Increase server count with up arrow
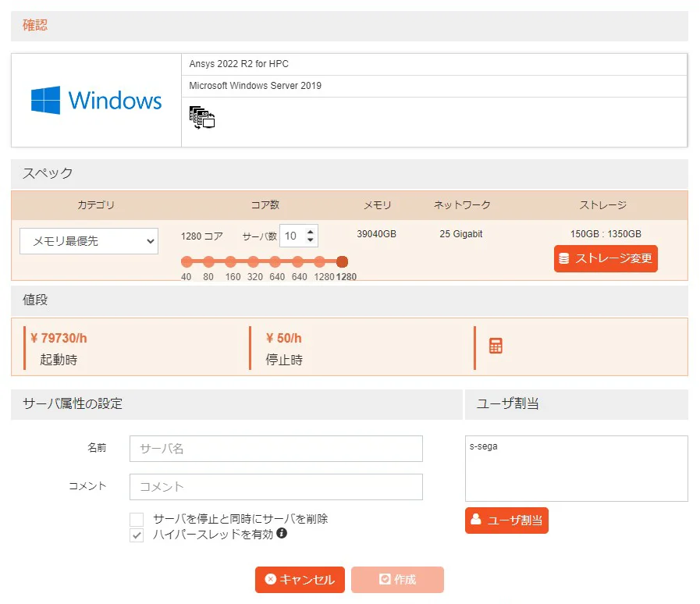The width and height of the screenshot is (700, 604). coord(311,231)
